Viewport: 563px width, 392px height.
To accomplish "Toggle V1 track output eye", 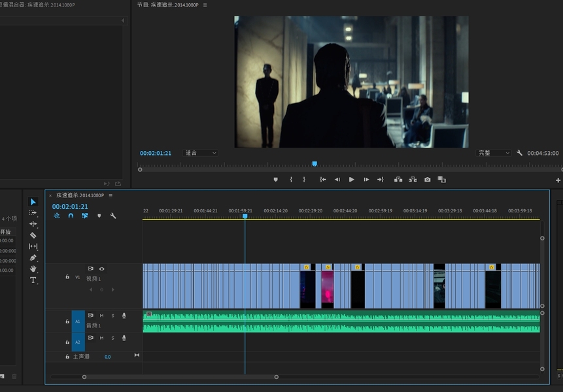I will [101, 269].
